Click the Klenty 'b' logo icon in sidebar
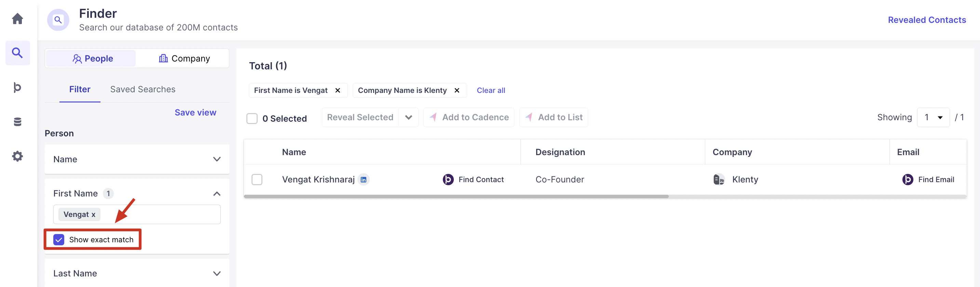The width and height of the screenshot is (980, 287). (17, 87)
